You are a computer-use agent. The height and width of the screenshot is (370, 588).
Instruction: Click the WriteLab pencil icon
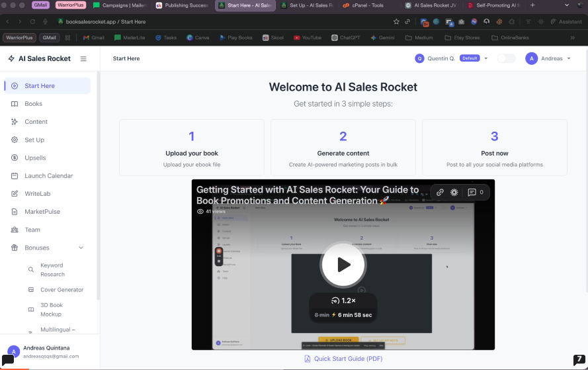(x=15, y=194)
